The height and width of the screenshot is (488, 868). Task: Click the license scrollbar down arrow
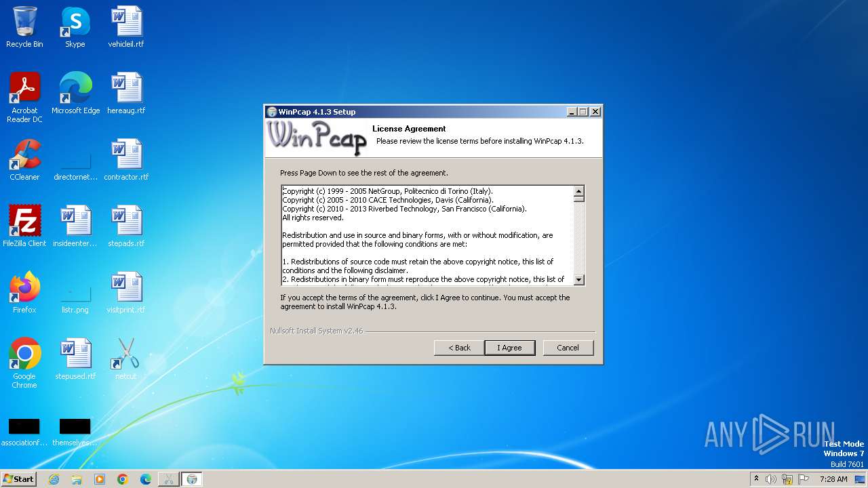coord(578,279)
